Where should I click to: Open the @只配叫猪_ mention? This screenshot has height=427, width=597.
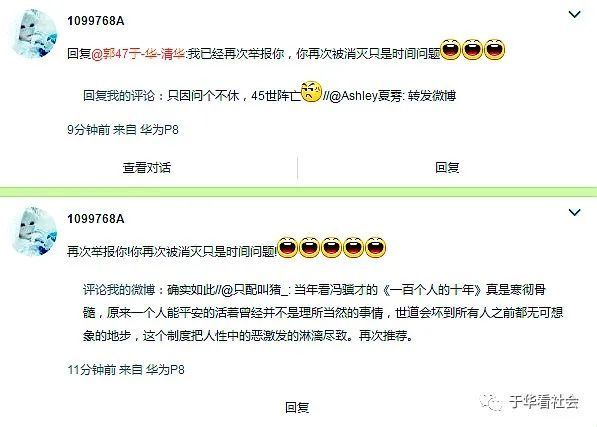click(x=256, y=290)
